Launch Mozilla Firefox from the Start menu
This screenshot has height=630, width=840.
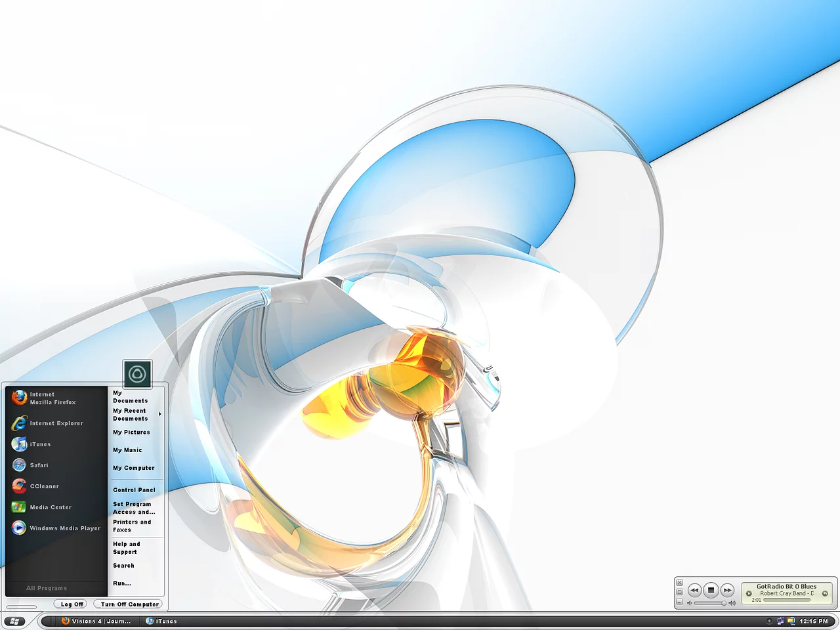[x=52, y=398]
